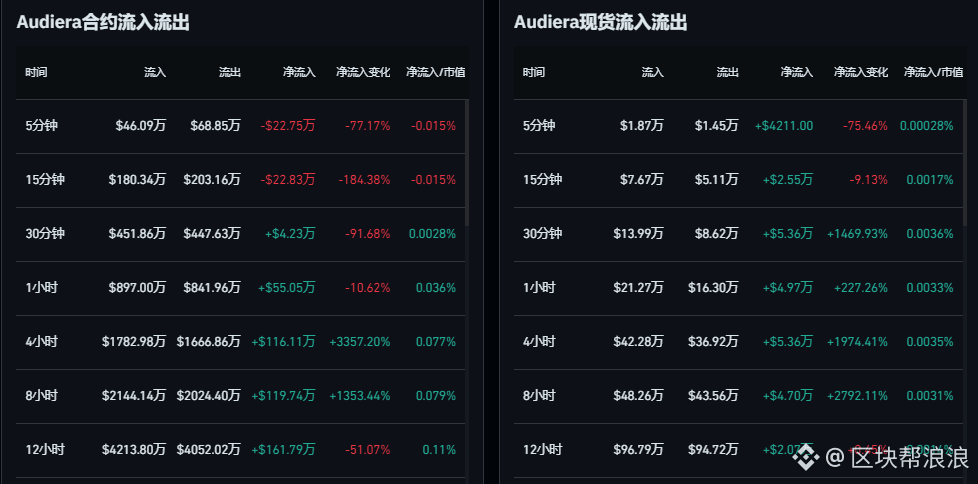This screenshot has width=978, height=484.
Task: Click the +1974.41% spot change value
Action: pos(858,342)
